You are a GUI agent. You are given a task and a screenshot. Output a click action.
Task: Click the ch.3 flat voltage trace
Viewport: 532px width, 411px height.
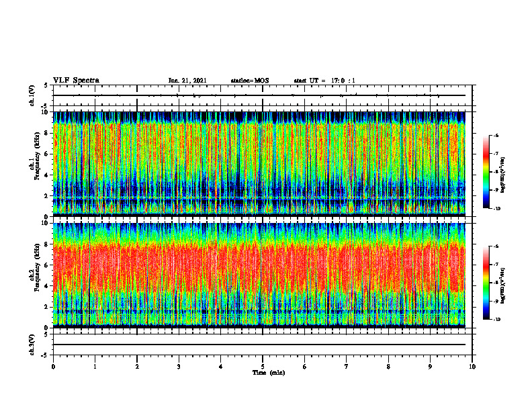point(259,345)
